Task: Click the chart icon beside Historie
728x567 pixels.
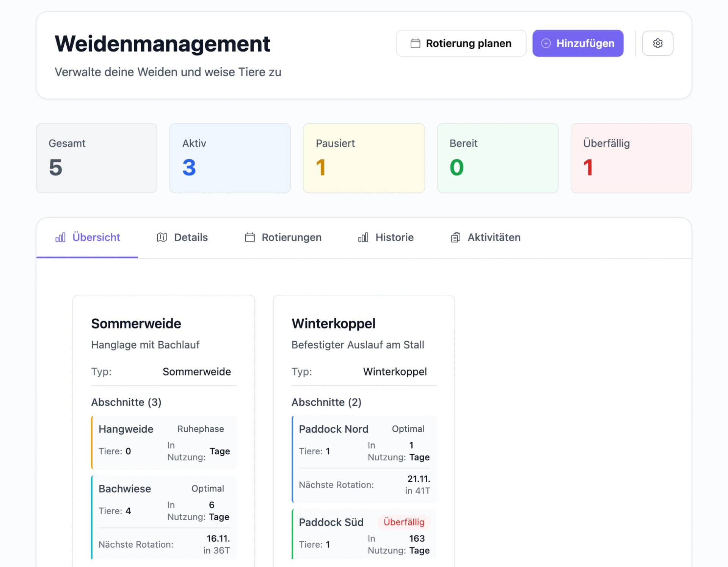Action: tap(363, 237)
